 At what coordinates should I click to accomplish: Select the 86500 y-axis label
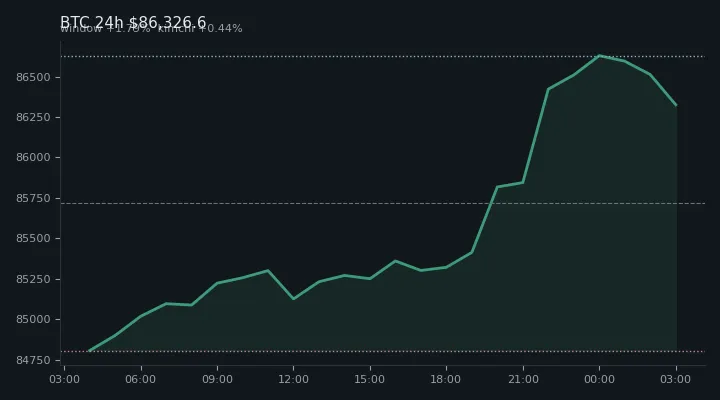coord(33,77)
